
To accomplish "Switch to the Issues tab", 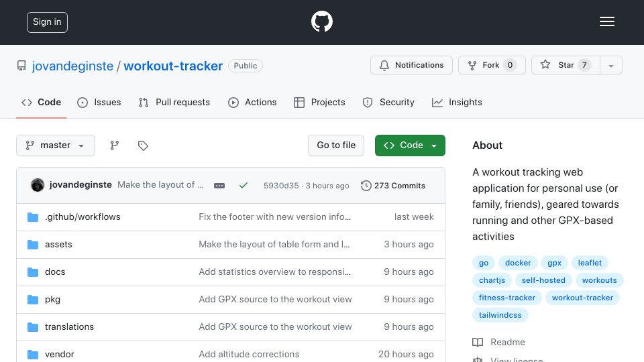I will click(99, 102).
